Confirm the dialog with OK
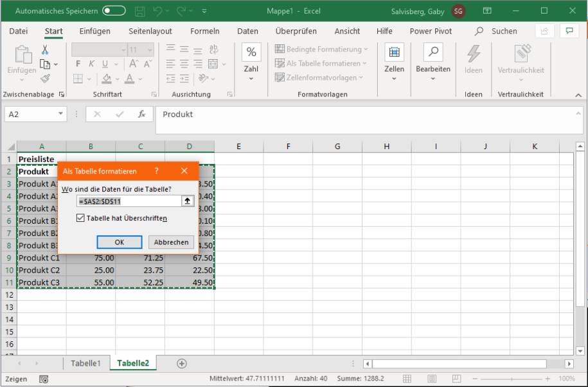Image resolution: width=588 pixels, height=387 pixels. [x=119, y=242]
